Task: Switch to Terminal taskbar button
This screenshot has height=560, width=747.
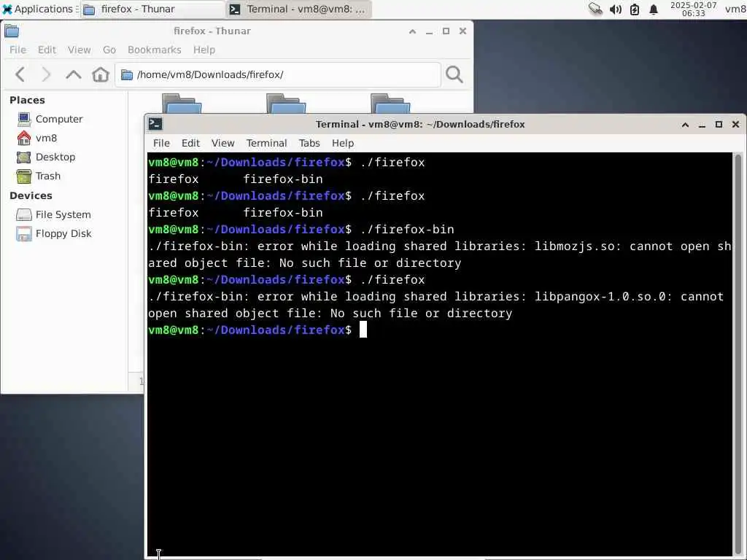Action: pyautogui.click(x=298, y=9)
